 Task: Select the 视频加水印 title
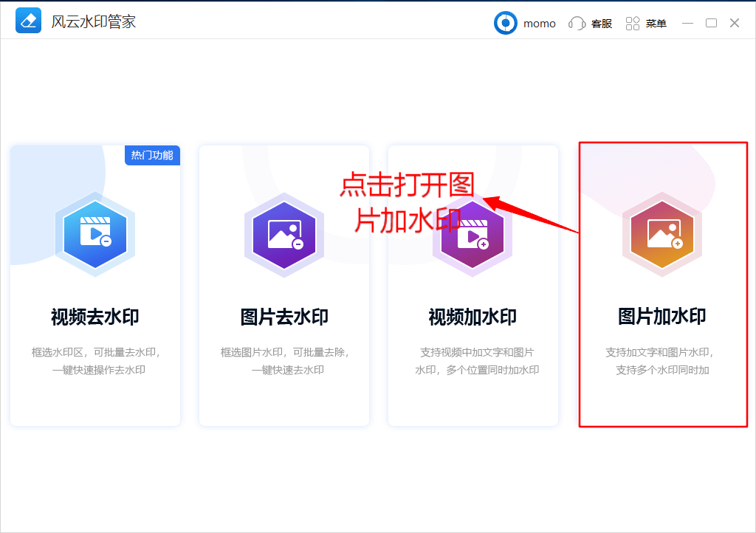tap(472, 317)
